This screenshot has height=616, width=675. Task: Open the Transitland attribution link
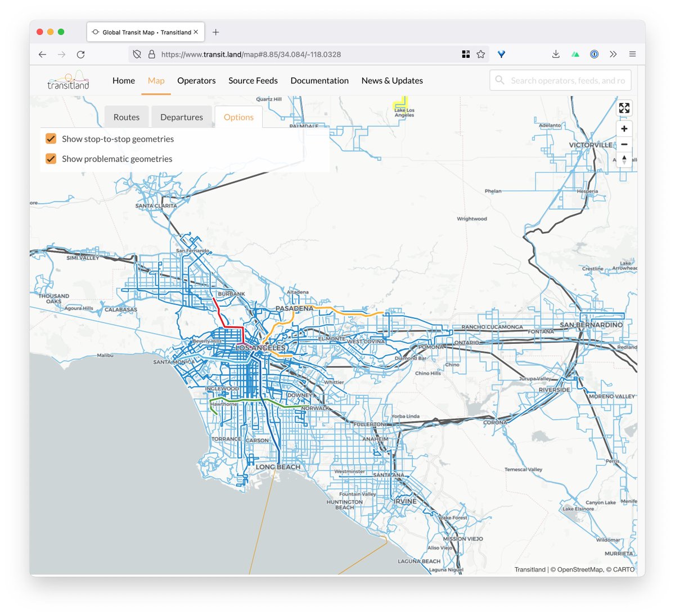530,569
